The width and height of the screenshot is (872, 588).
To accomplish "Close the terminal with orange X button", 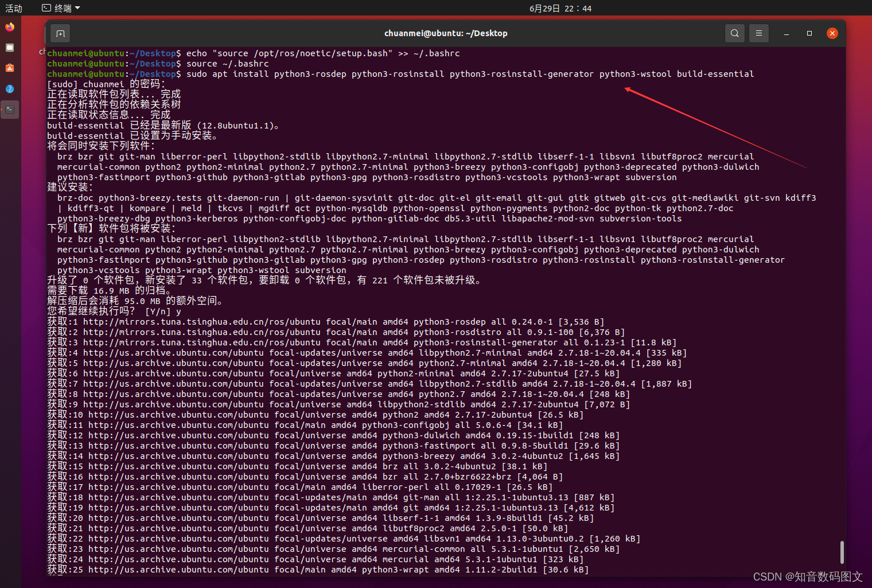I will [832, 33].
